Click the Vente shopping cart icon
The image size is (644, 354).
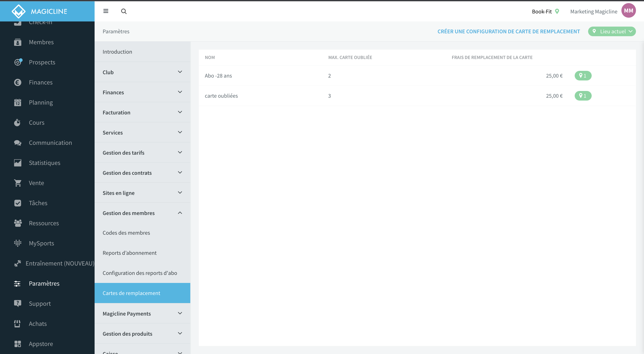18,183
